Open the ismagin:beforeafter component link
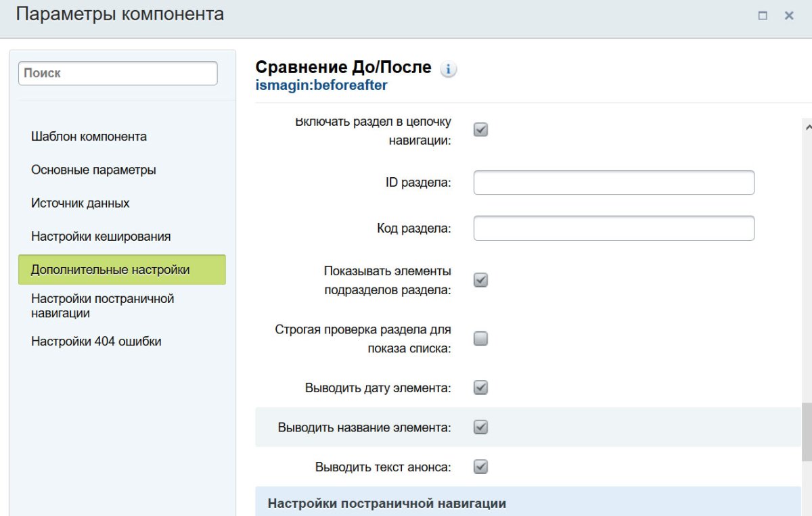This screenshot has width=812, height=516. (x=320, y=85)
